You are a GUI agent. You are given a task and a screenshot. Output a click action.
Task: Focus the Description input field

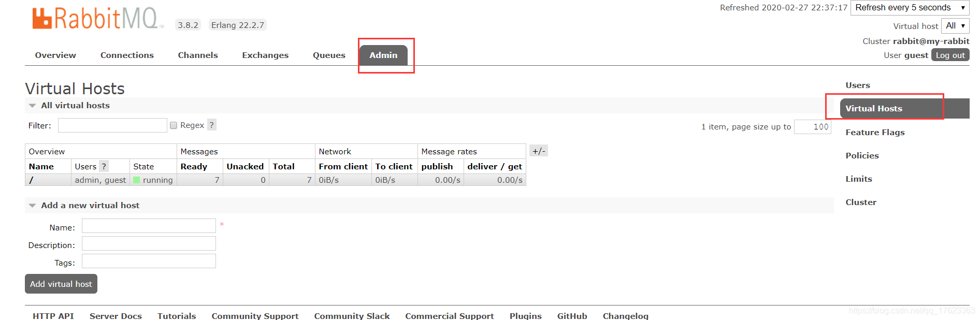tap(149, 243)
